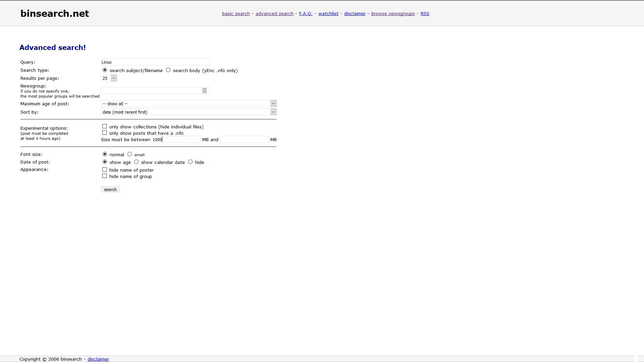The width and height of the screenshot is (644, 362).
Task: Open the watchlist link
Action: click(x=328, y=13)
